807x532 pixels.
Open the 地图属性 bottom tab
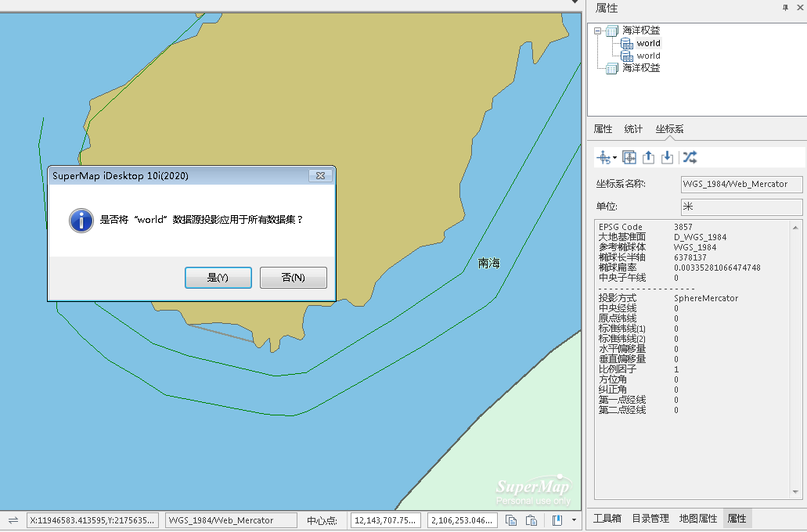click(698, 519)
